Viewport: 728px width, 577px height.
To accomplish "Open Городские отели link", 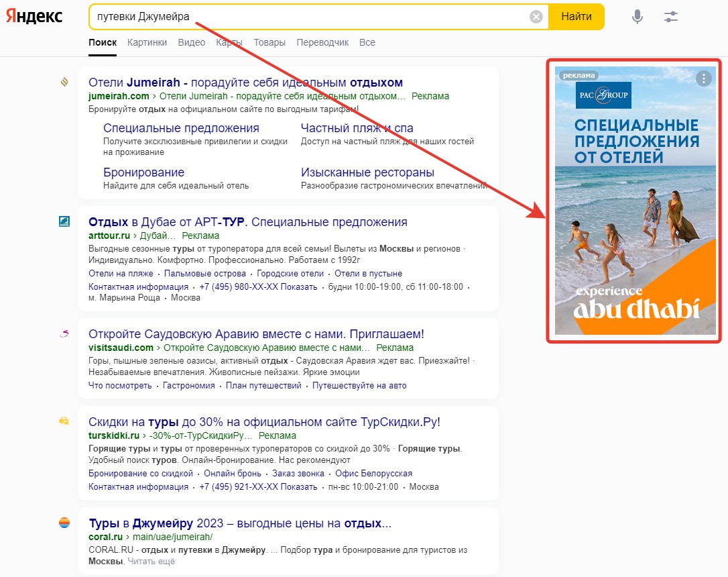I will (x=290, y=273).
